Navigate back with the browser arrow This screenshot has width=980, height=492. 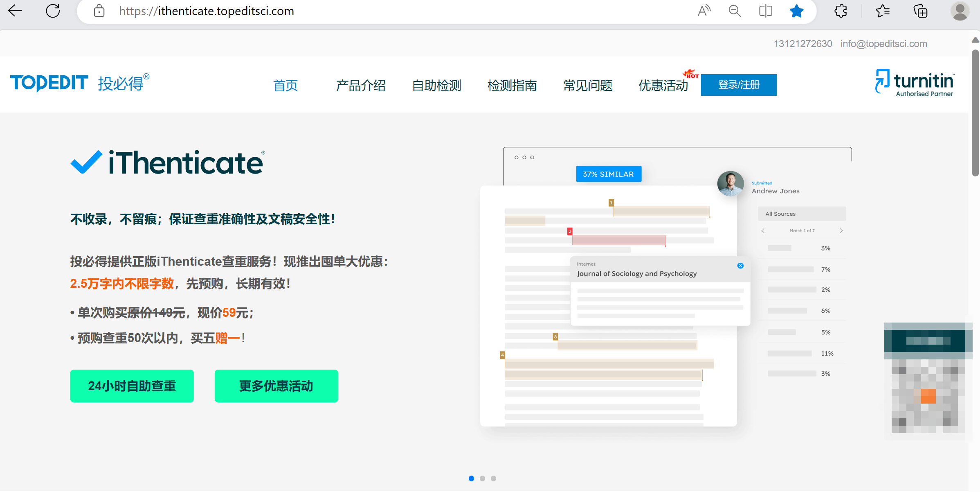(x=15, y=11)
